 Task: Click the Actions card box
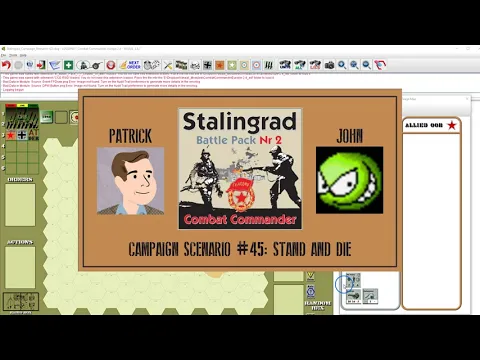tap(20, 267)
